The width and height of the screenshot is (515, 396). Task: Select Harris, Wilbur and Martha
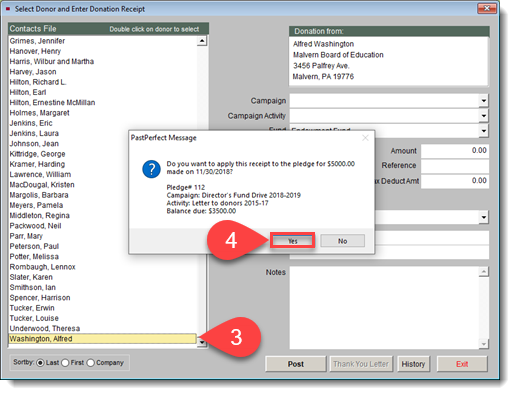click(52, 62)
